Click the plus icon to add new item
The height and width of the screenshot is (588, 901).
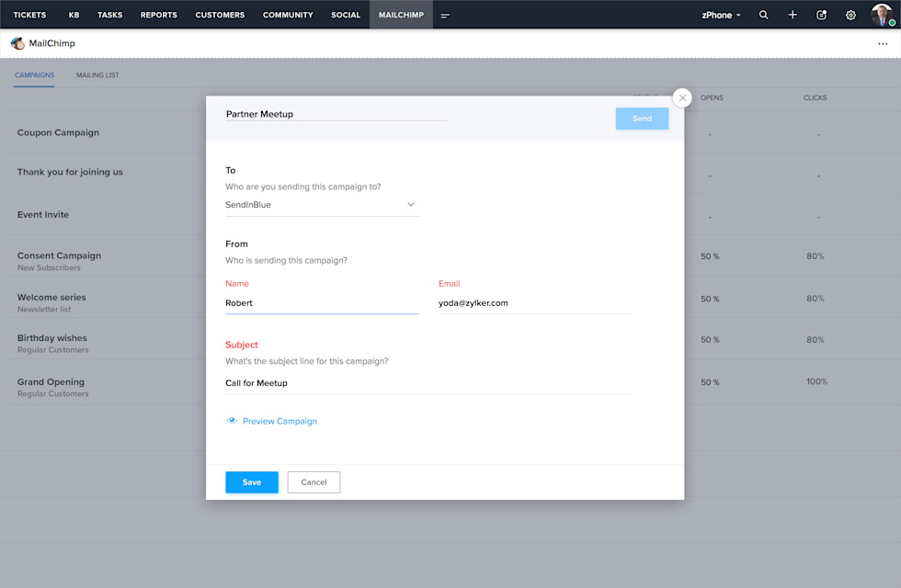point(792,14)
